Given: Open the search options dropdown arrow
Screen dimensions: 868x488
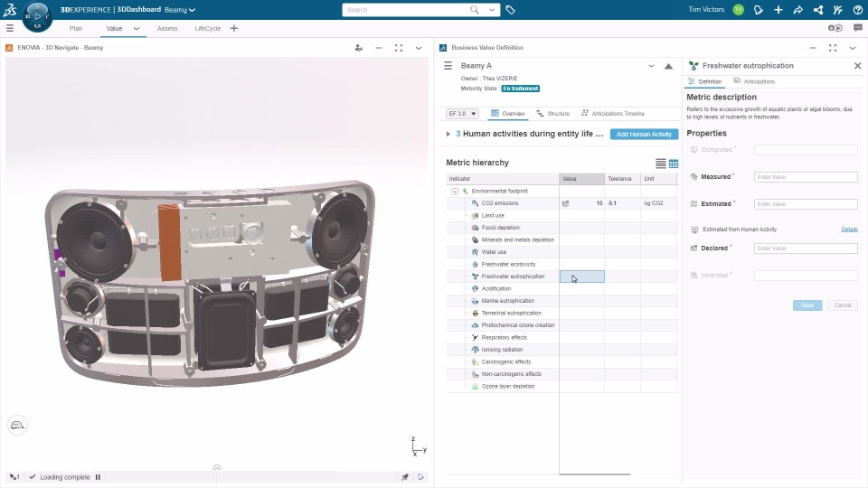Looking at the screenshot, I should coord(492,10).
